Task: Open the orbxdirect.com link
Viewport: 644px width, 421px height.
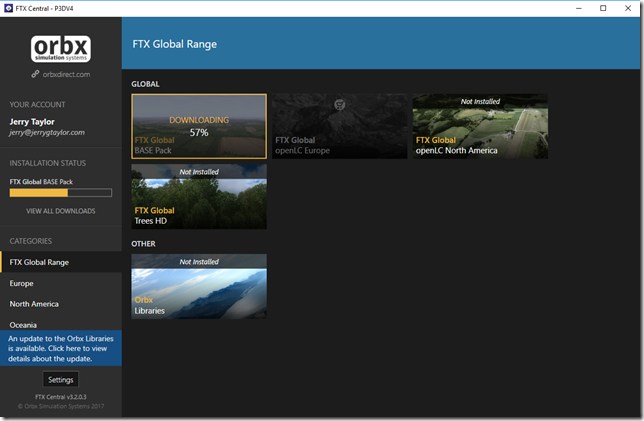Action: [66, 74]
